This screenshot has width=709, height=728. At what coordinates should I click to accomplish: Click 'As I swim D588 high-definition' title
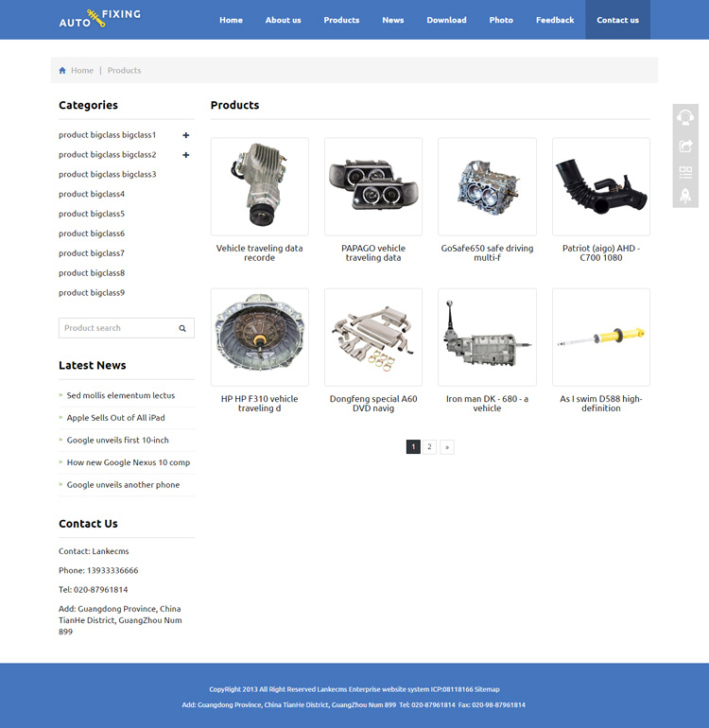[x=601, y=404]
